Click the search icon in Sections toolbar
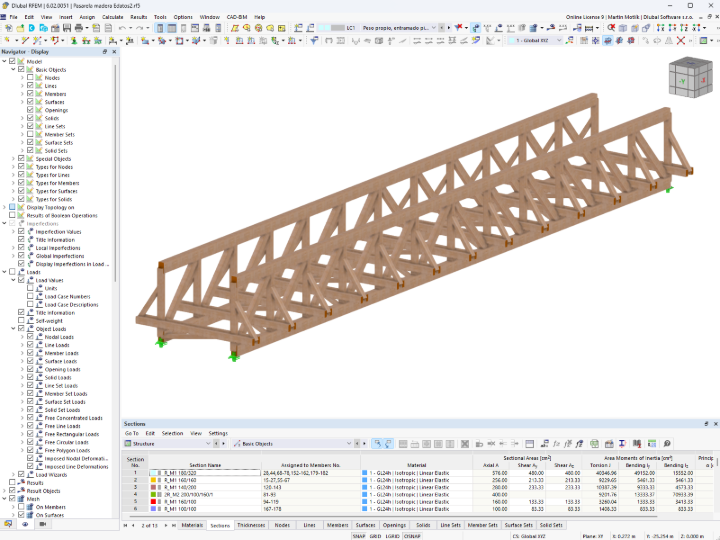The height and width of the screenshot is (540, 720). pos(667,444)
